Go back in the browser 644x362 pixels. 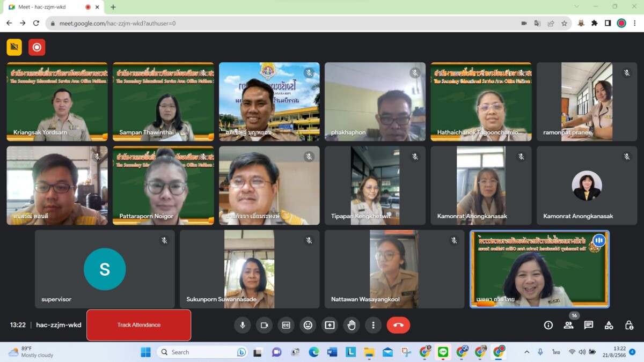click(9, 23)
